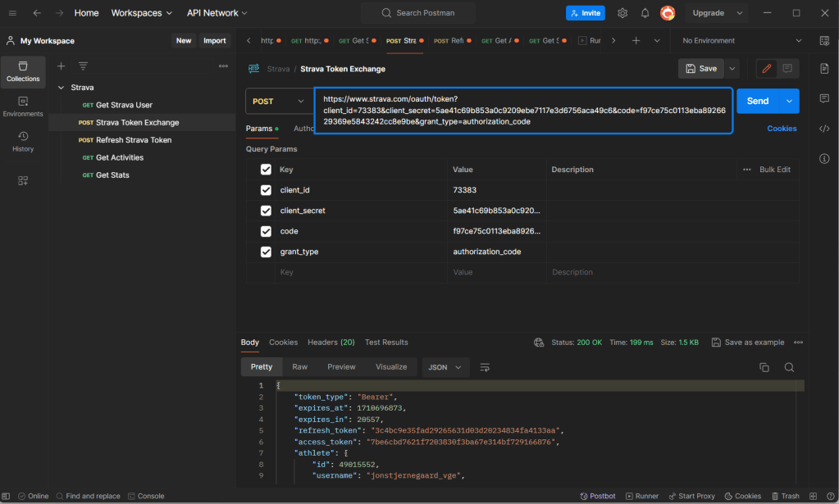Uncheck the client_id parameter checkbox

(x=266, y=190)
